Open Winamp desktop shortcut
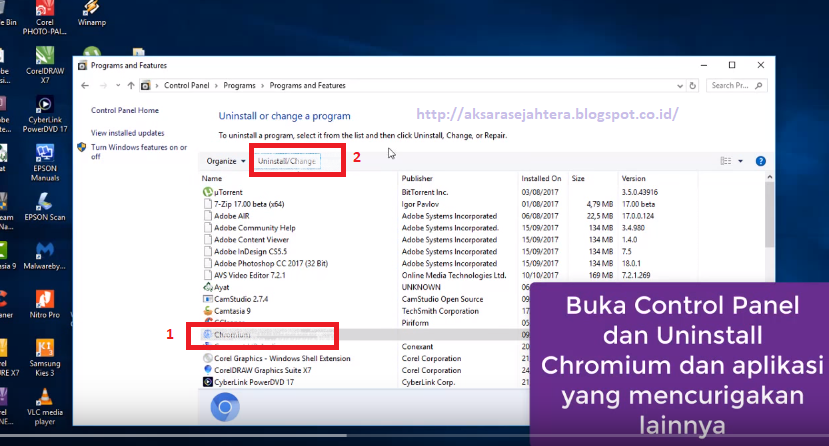Viewport: 829px width, 446px height. pos(91,14)
